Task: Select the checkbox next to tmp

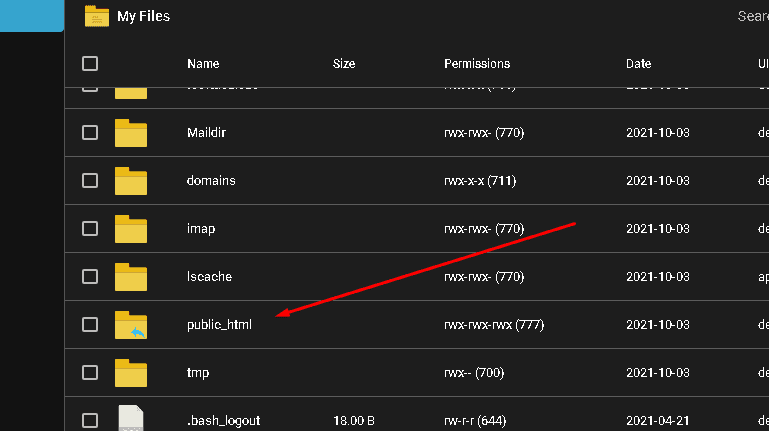Action: (x=90, y=373)
